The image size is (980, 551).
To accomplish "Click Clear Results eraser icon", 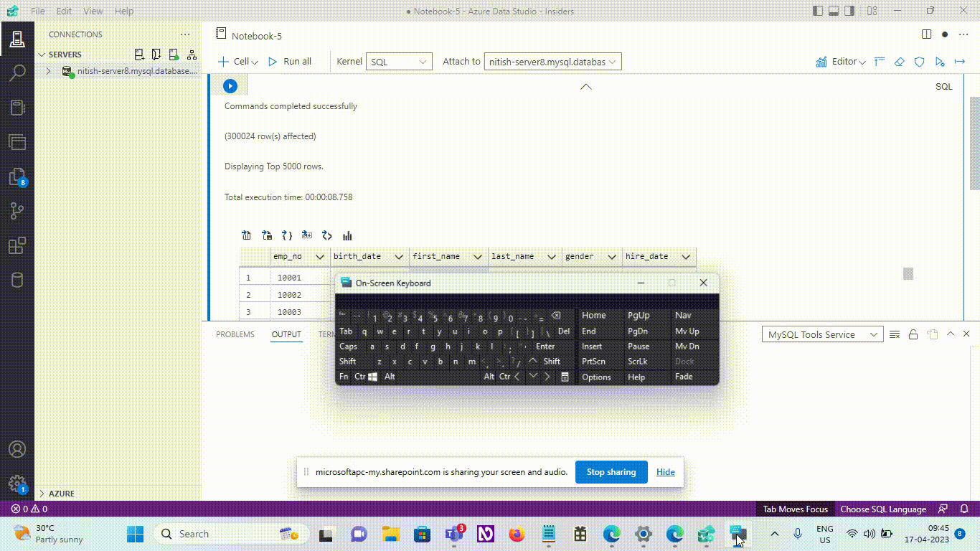I will click(900, 62).
